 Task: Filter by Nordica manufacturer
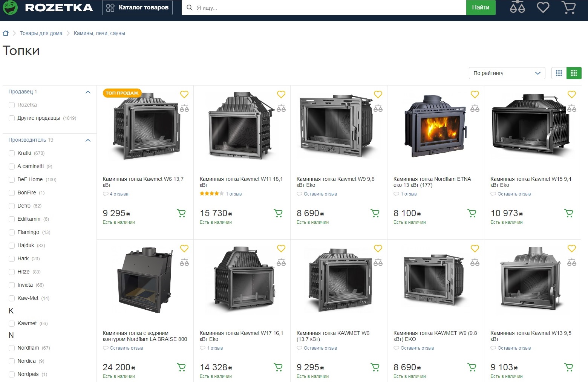[12, 361]
